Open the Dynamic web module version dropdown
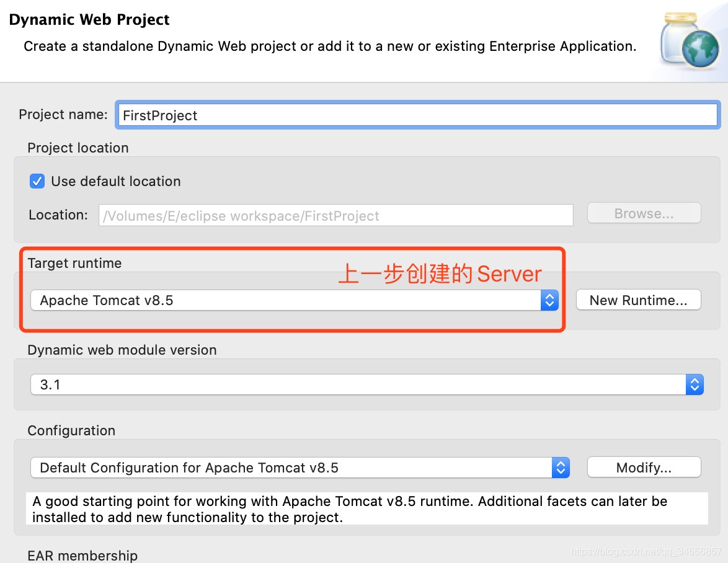Viewport: 728px width, 563px height. [x=366, y=384]
